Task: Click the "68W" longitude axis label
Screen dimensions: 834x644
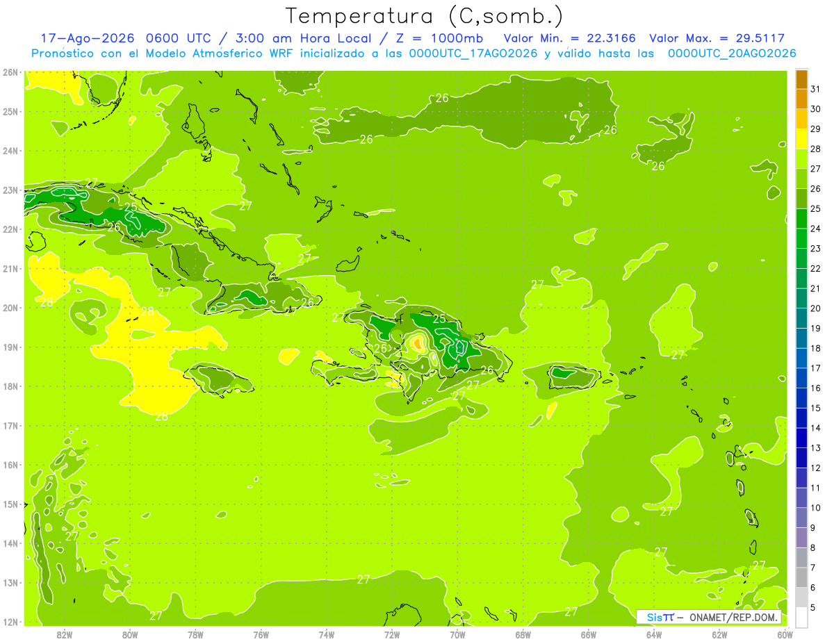Action: (x=523, y=634)
